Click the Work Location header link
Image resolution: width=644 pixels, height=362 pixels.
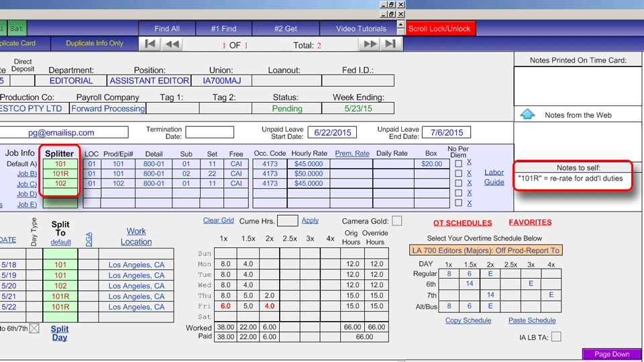coord(136,236)
